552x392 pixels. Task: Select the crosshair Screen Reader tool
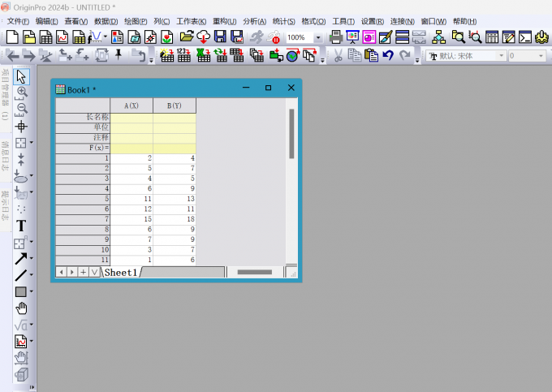pyautogui.click(x=21, y=127)
